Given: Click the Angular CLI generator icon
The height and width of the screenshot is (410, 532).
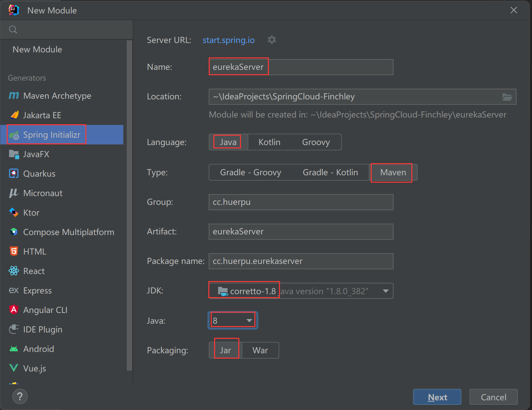Looking at the screenshot, I should [x=14, y=310].
